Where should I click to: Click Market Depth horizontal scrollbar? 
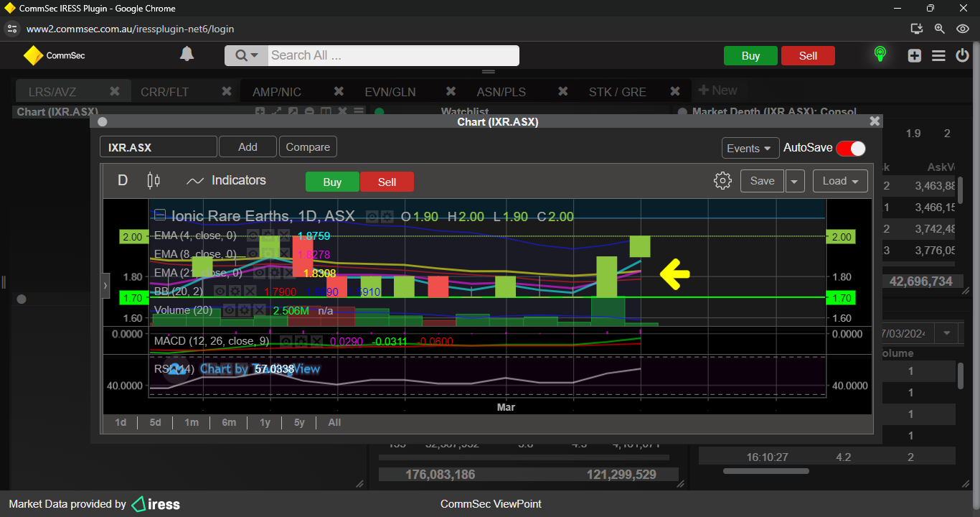click(x=765, y=471)
